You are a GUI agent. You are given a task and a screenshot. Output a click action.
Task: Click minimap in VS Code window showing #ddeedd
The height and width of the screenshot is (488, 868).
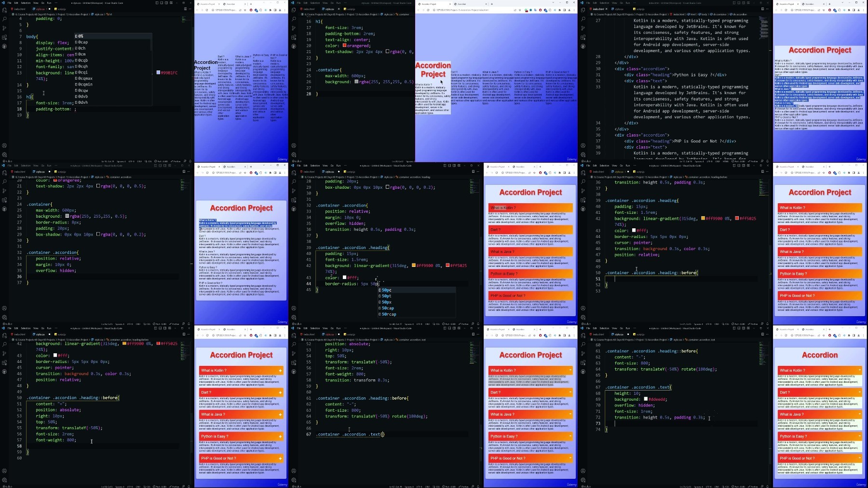(764, 352)
